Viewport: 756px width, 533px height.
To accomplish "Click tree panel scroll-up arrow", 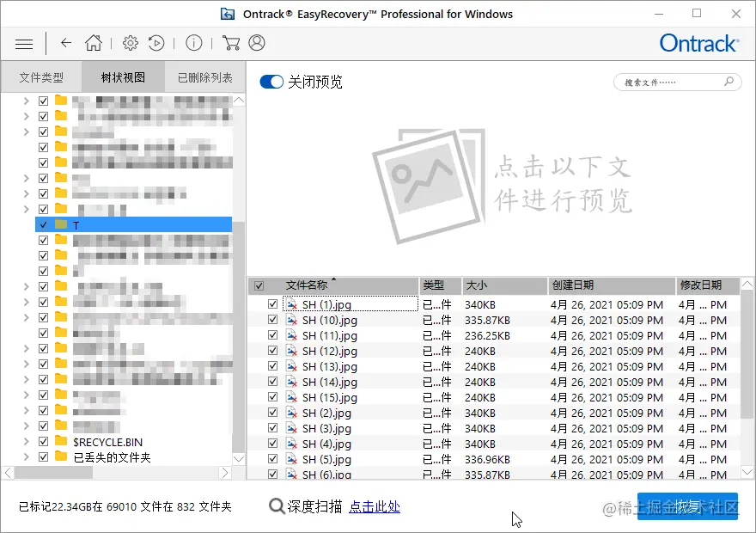I will click(x=239, y=101).
